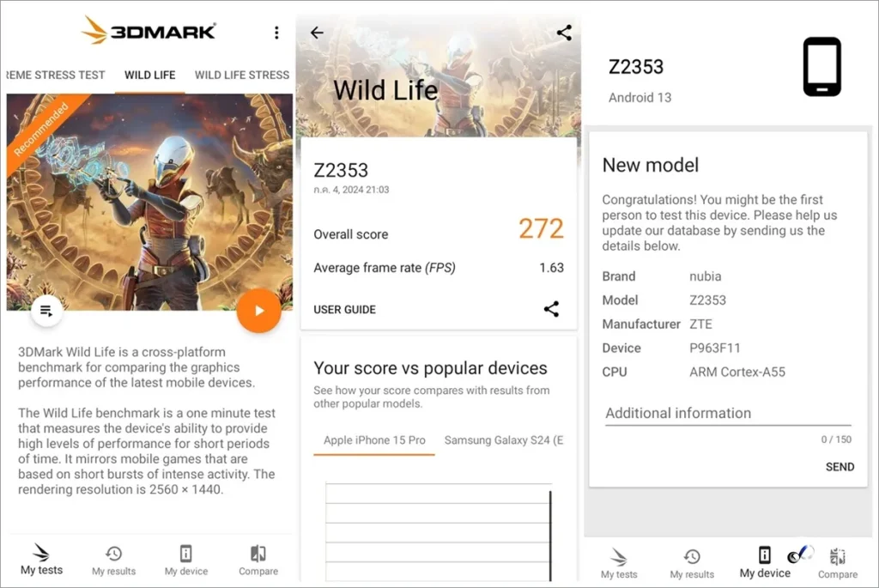Image resolution: width=879 pixels, height=588 pixels.
Task: Open Compare in right bottom bar
Action: tap(838, 563)
